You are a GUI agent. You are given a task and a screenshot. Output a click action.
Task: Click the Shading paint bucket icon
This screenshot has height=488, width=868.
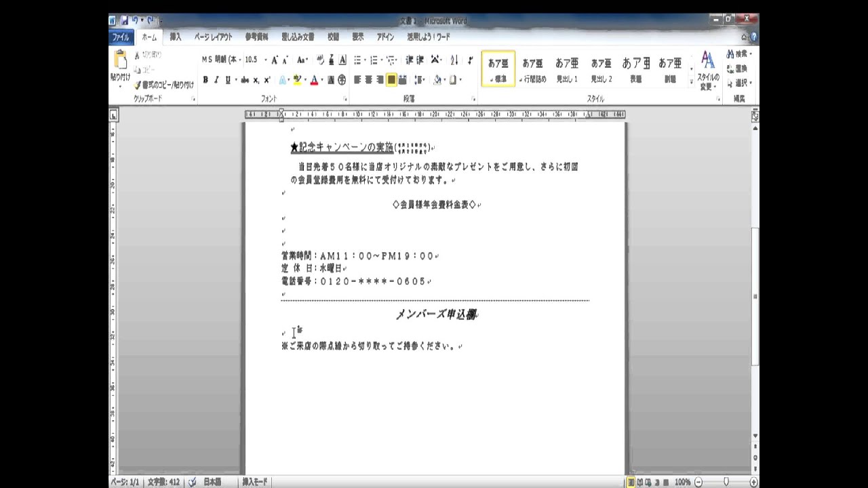pos(437,80)
